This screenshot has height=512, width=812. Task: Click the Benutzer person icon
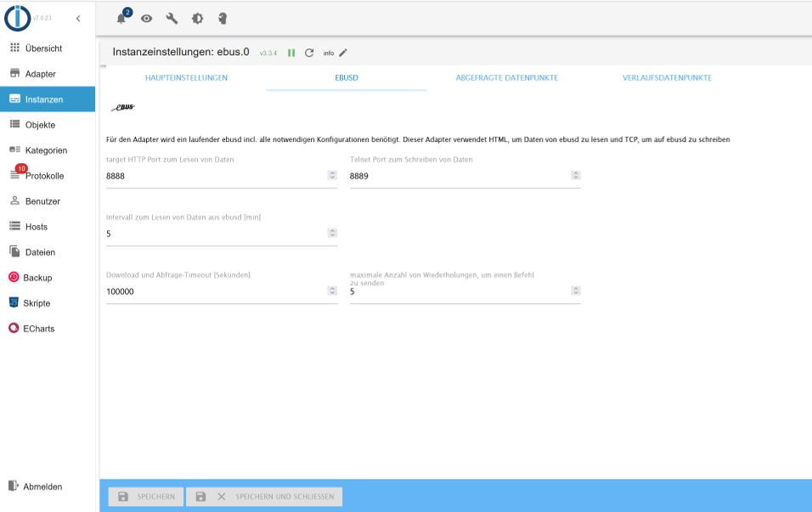coord(14,200)
